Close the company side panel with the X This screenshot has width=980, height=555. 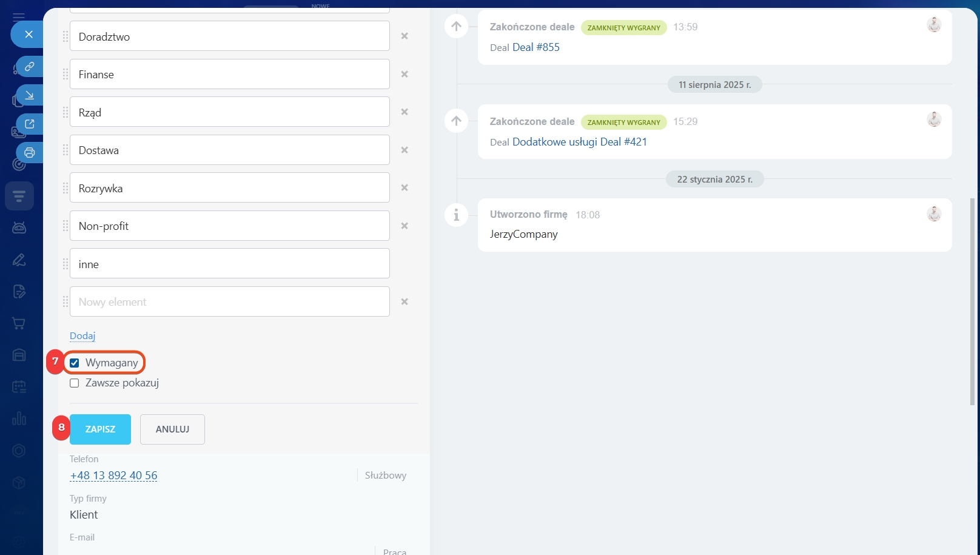click(x=29, y=34)
